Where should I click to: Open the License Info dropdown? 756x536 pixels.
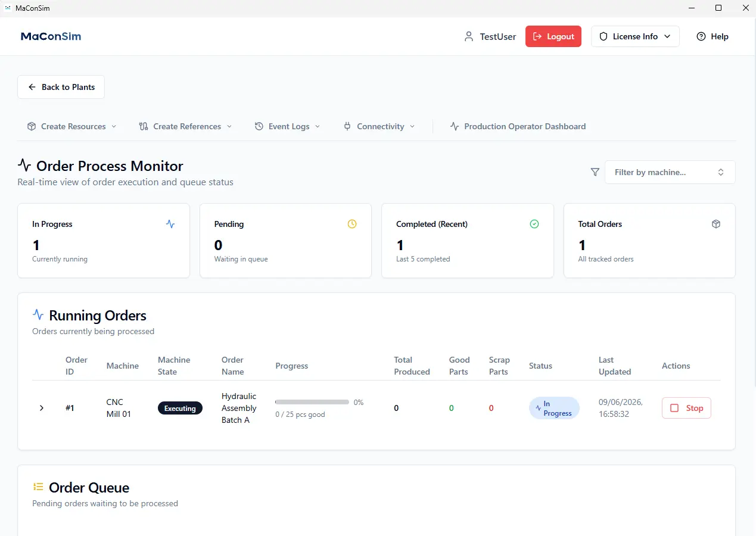pos(635,36)
